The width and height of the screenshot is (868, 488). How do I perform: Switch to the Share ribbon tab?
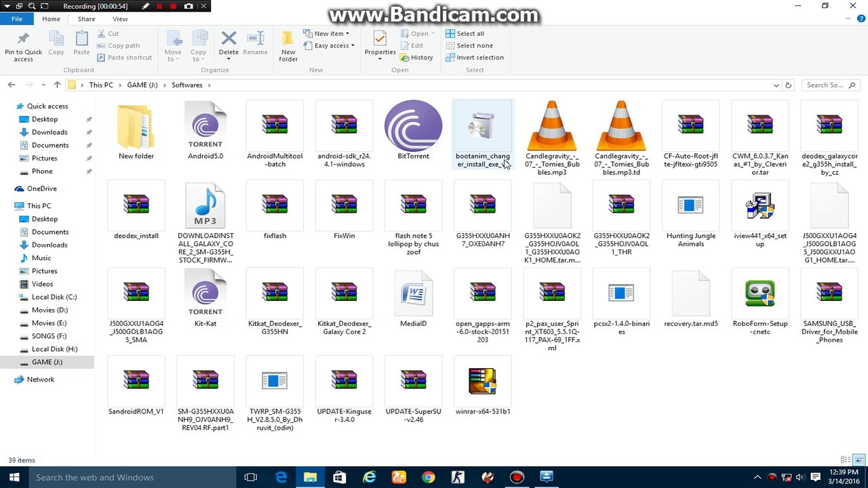[86, 19]
